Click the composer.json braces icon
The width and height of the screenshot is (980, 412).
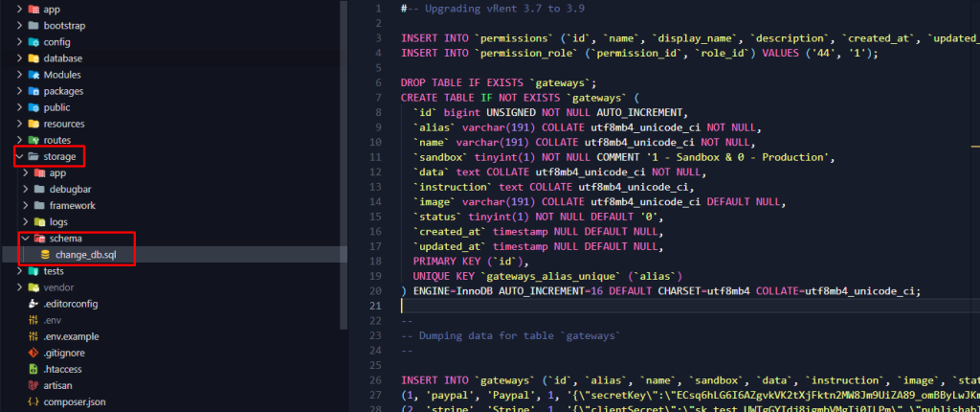(x=33, y=401)
